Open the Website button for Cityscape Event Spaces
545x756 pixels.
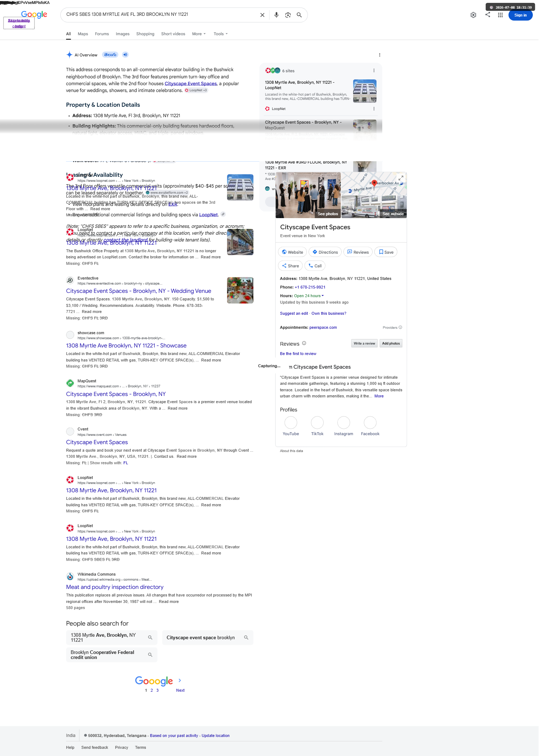pos(292,252)
